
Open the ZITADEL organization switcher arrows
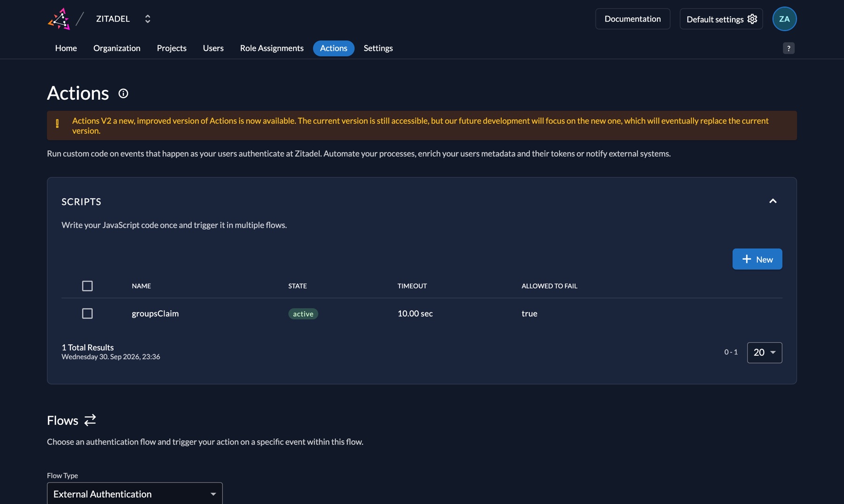click(x=148, y=19)
